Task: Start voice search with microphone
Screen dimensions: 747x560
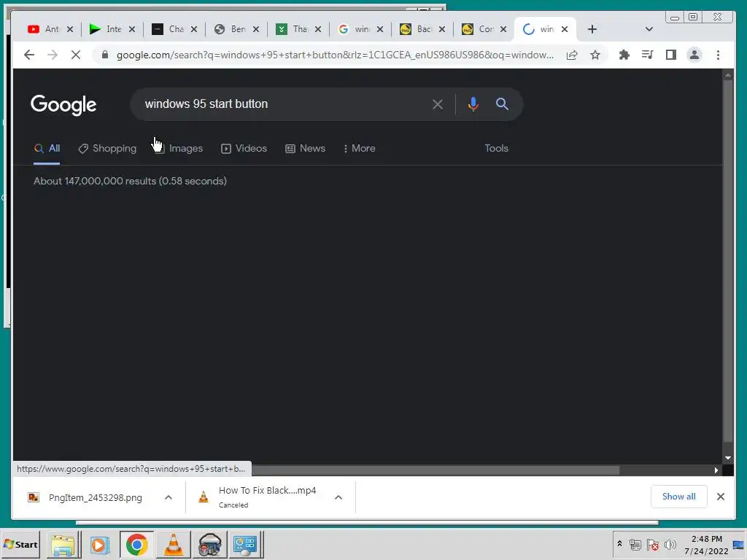Action: 473,104
